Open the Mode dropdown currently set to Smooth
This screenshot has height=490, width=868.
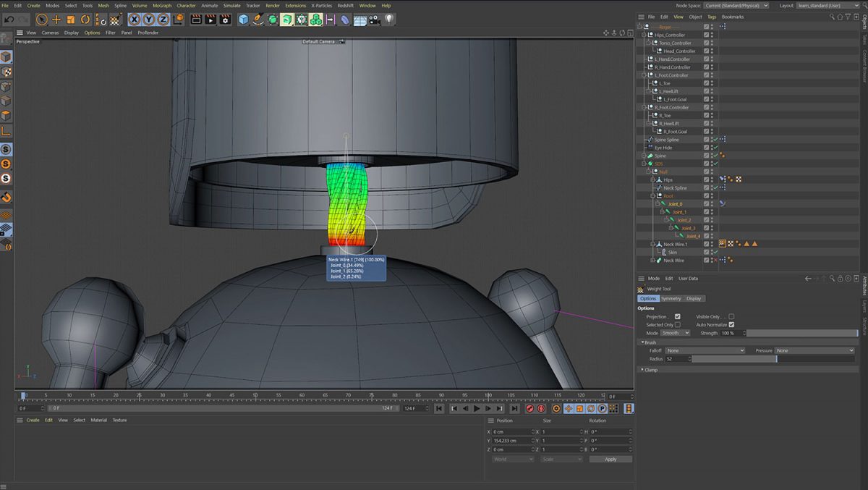676,333
